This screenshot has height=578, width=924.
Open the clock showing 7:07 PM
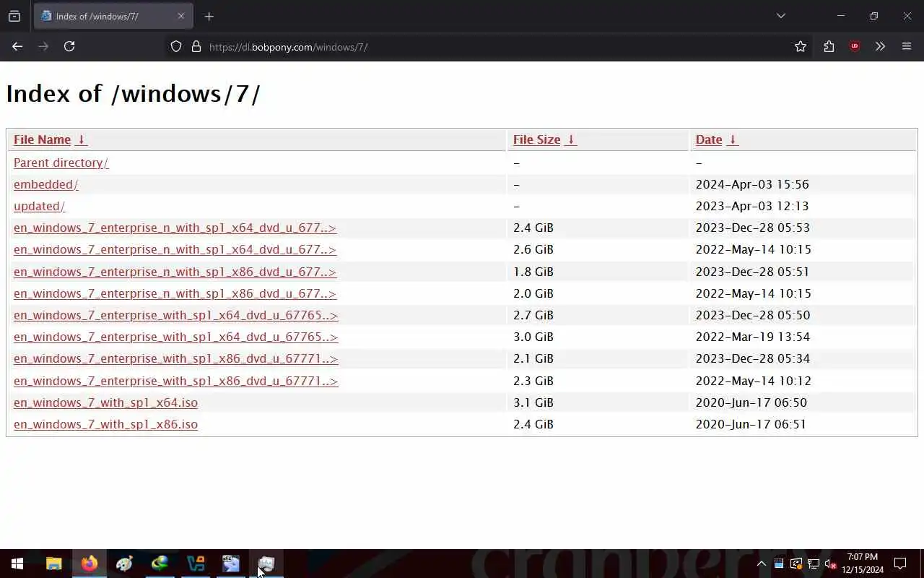863,564
